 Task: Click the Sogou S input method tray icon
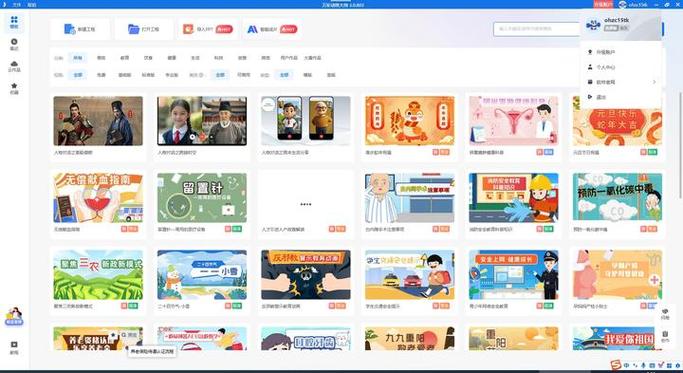pyautogui.click(x=615, y=365)
